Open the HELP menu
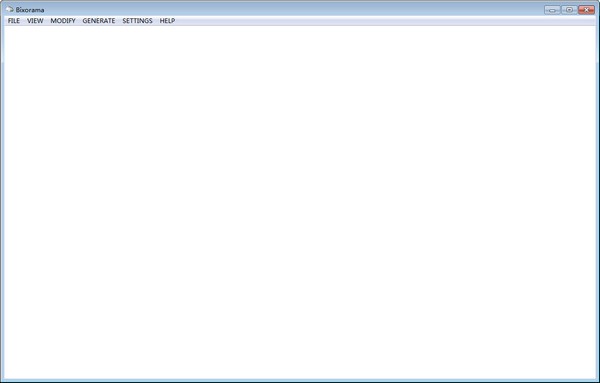Viewport: 600px width, 383px height. tap(167, 21)
